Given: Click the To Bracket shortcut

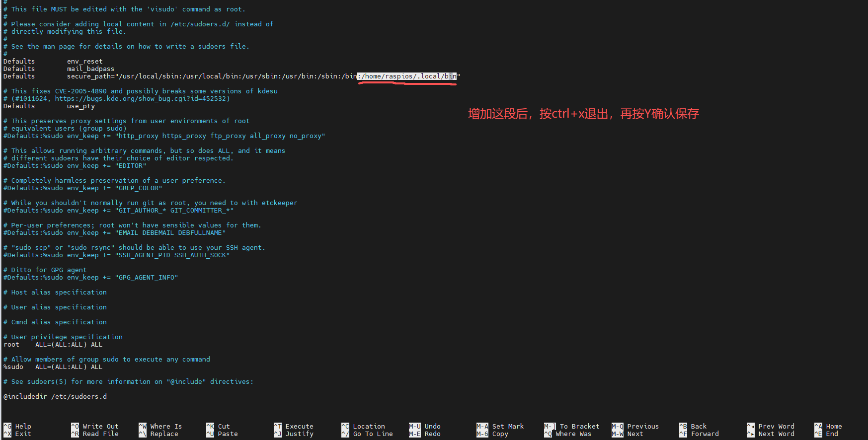Looking at the screenshot, I should point(579,426).
